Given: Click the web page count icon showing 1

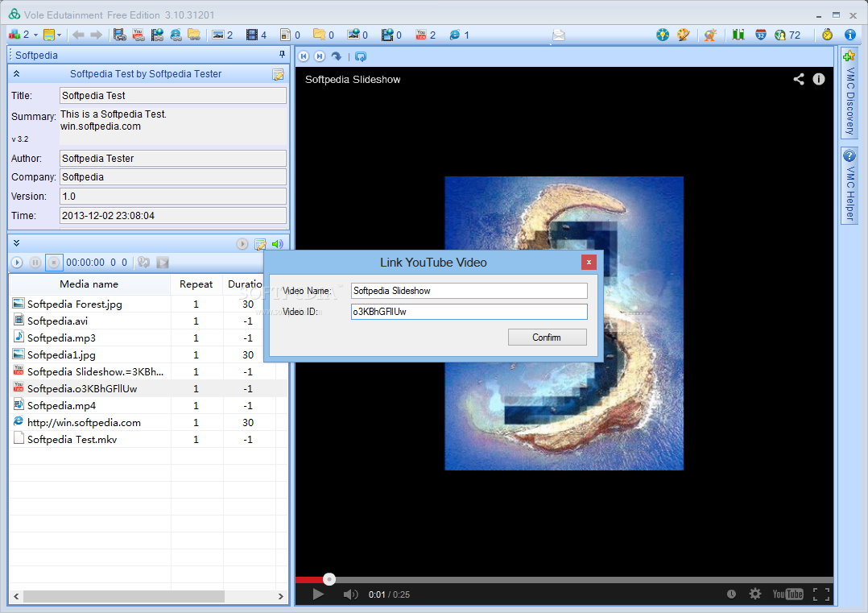Looking at the screenshot, I should 454,35.
